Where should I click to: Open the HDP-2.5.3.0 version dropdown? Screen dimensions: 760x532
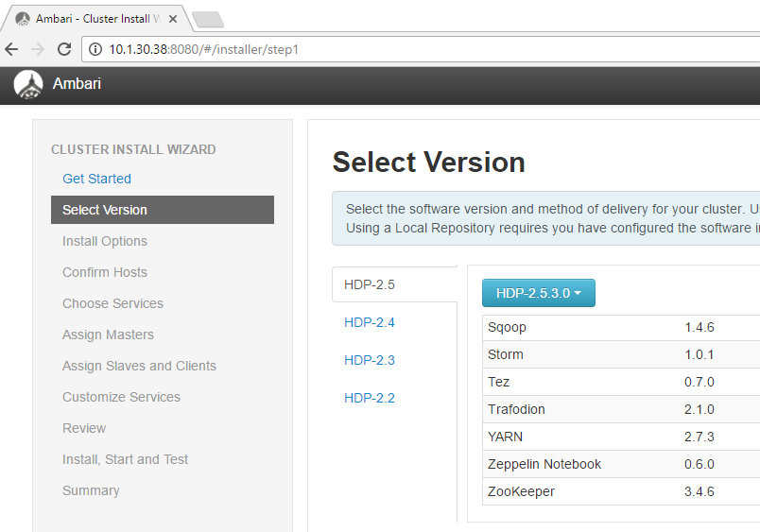coord(538,293)
